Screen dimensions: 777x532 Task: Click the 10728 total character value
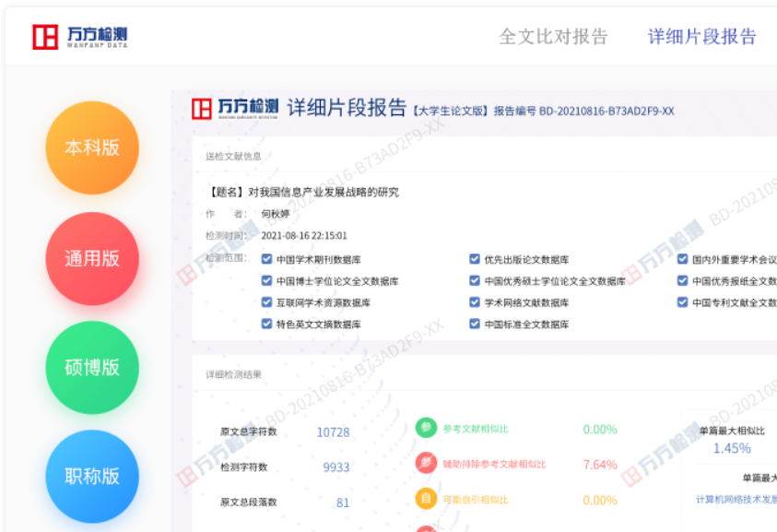click(333, 432)
